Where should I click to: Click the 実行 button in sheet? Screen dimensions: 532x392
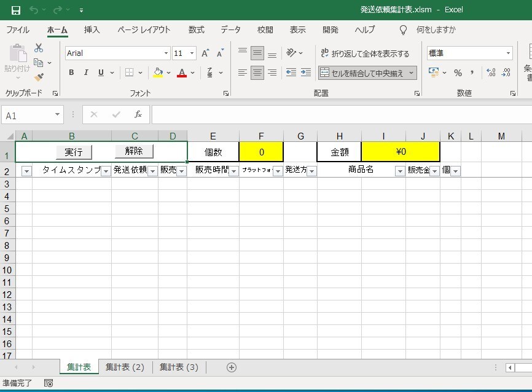(x=74, y=152)
